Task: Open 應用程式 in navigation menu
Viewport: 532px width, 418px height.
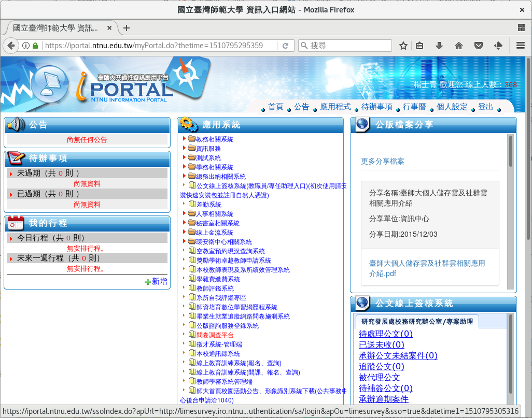Action: 335,107
